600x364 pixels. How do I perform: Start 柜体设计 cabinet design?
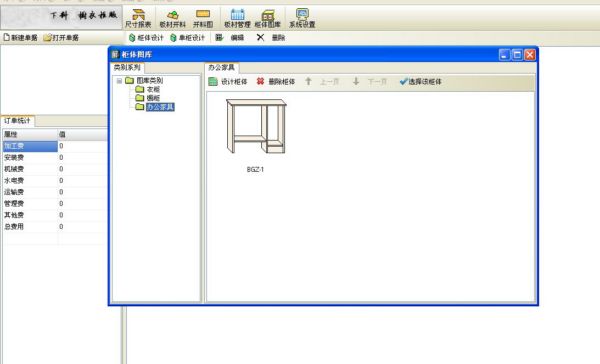click(x=146, y=38)
